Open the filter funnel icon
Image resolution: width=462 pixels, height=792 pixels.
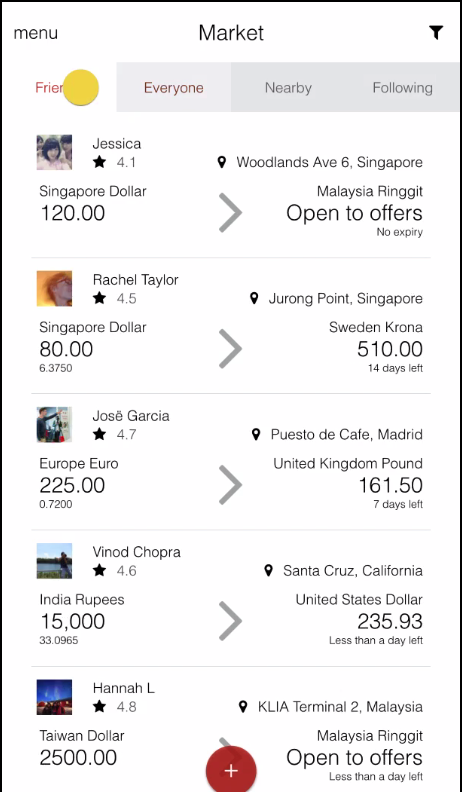pyautogui.click(x=436, y=33)
